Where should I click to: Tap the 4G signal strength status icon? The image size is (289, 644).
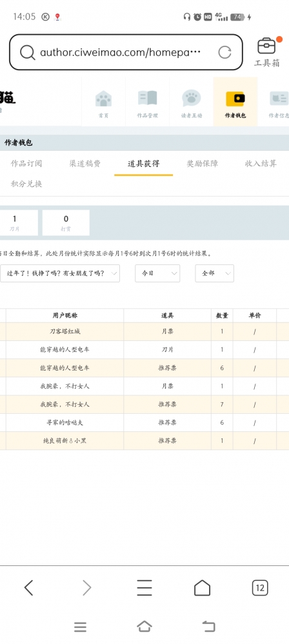coord(221,17)
